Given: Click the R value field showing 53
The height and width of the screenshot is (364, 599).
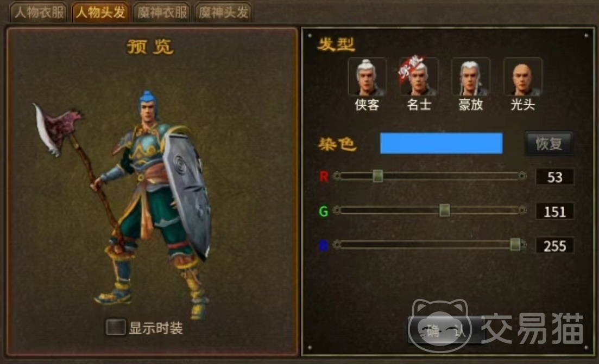Looking at the screenshot, I should pyautogui.click(x=554, y=177).
